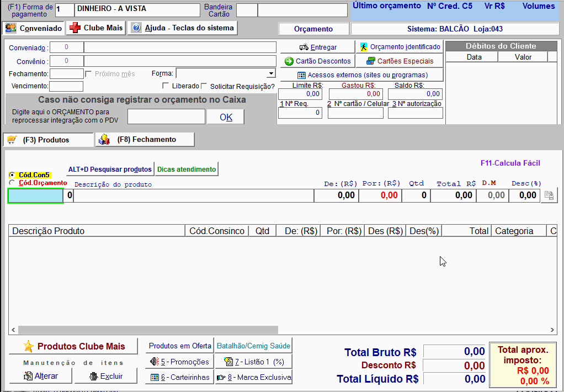Click the Total column header in products table
This screenshot has height=392, width=564.
467,231
